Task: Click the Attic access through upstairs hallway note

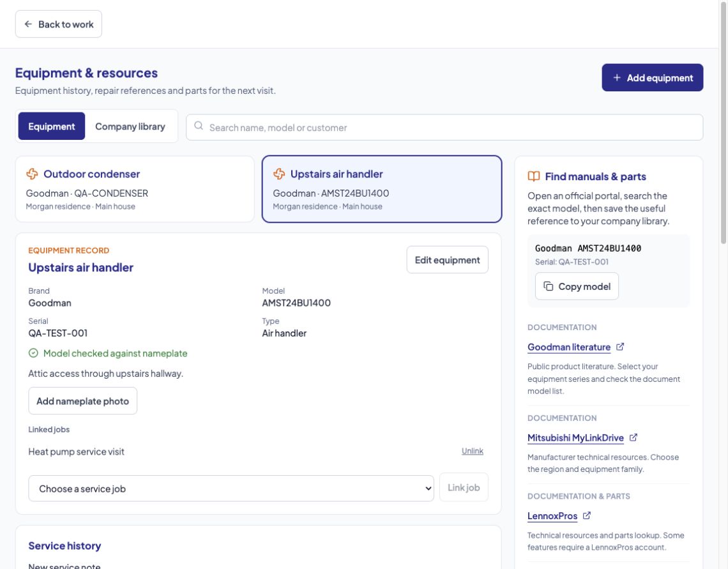Action: pos(106,374)
